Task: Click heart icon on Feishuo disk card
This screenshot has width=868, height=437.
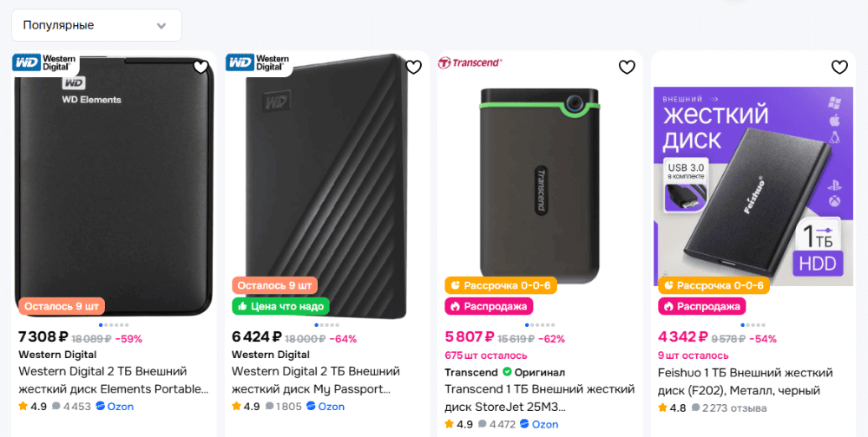Action: tap(839, 67)
